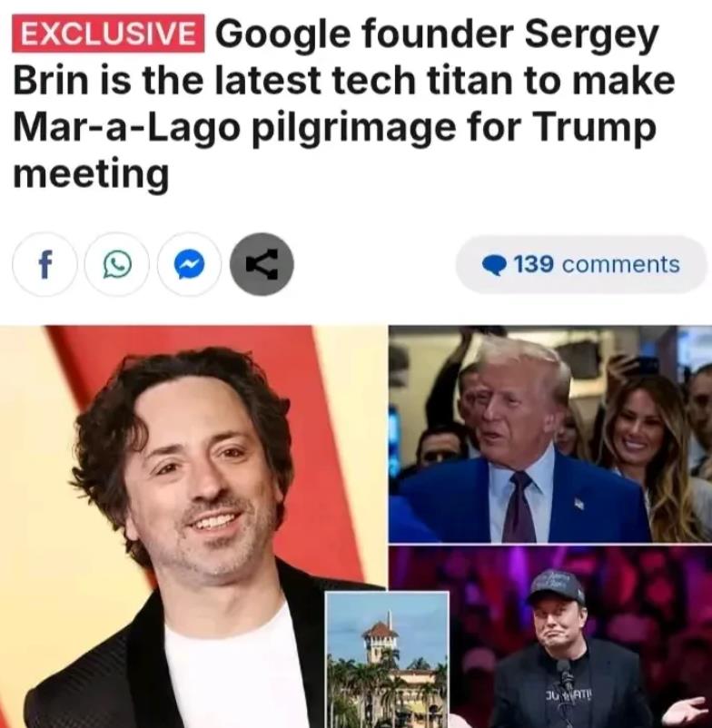
Task: Open the Mar-a-Lago building inset photo
Action: pyautogui.click(x=387, y=660)
